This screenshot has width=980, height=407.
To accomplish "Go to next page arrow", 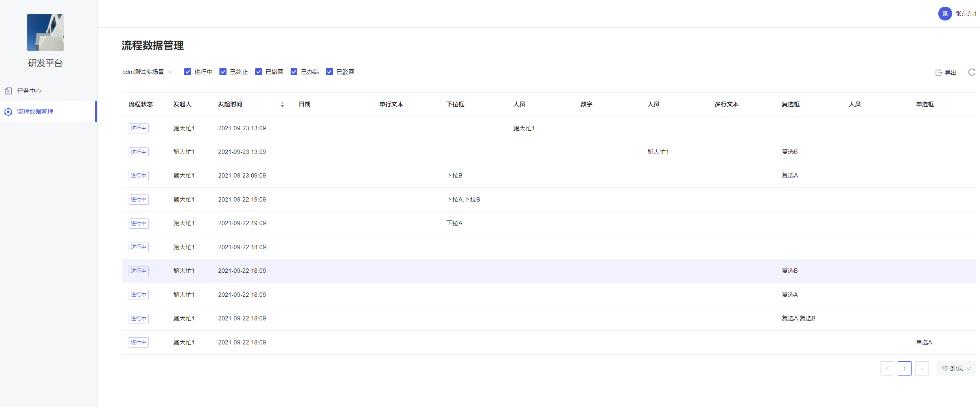I will click(922, 368).
